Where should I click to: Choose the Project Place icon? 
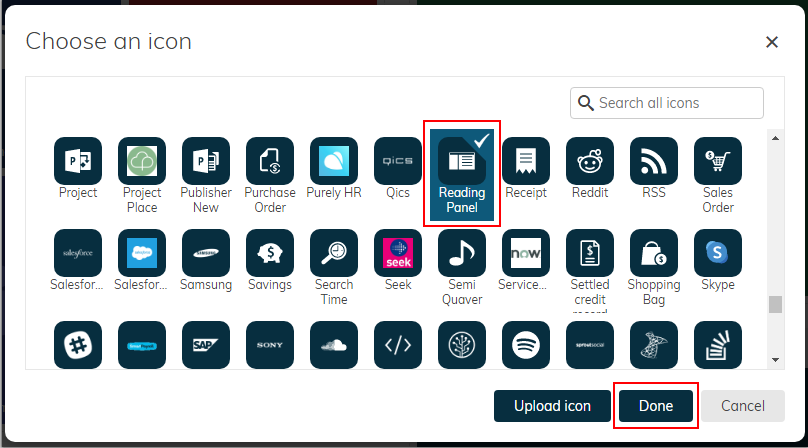(x=142, y=161)
